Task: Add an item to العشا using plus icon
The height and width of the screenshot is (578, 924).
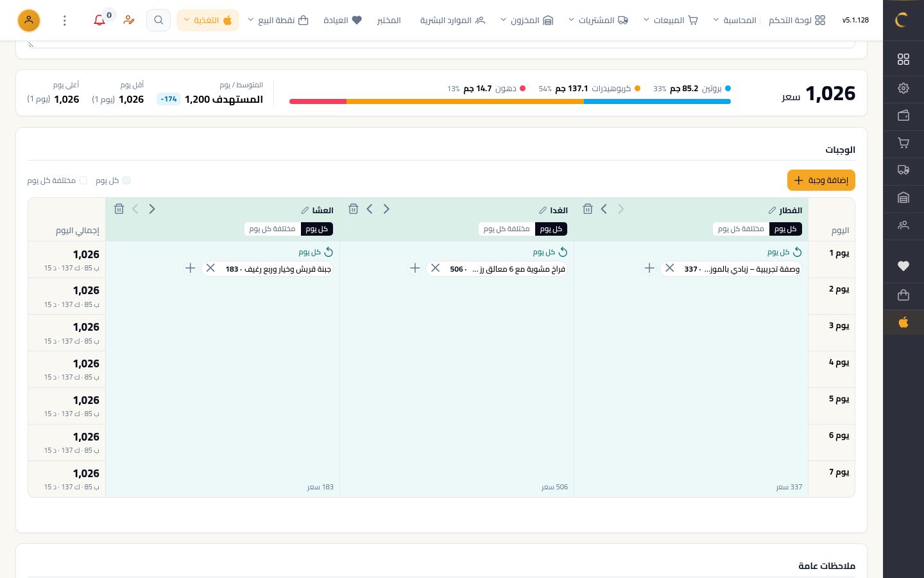Action: (x=190, y=268)
